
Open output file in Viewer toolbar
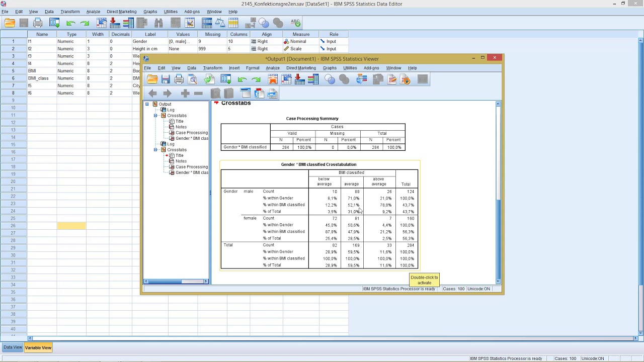(x=152, y=79)
